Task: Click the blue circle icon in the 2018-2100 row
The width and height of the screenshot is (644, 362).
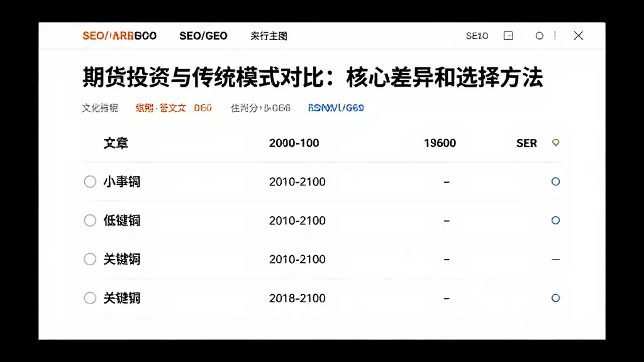Action: coord(556,298)
